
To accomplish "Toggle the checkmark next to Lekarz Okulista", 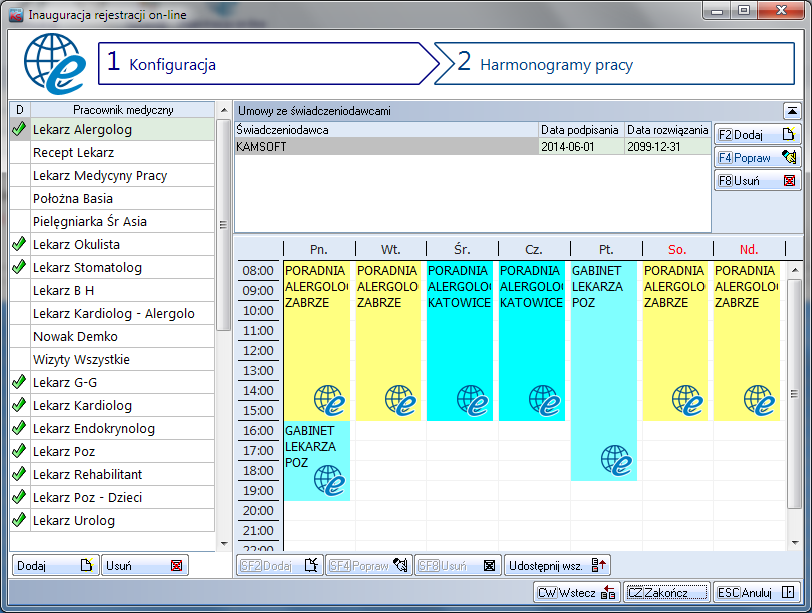I will point(19,244).
